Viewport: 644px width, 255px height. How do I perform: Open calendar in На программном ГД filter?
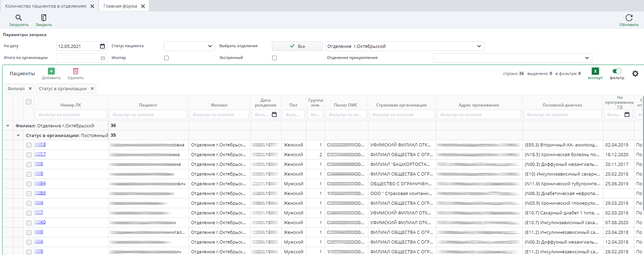(627, 114)
